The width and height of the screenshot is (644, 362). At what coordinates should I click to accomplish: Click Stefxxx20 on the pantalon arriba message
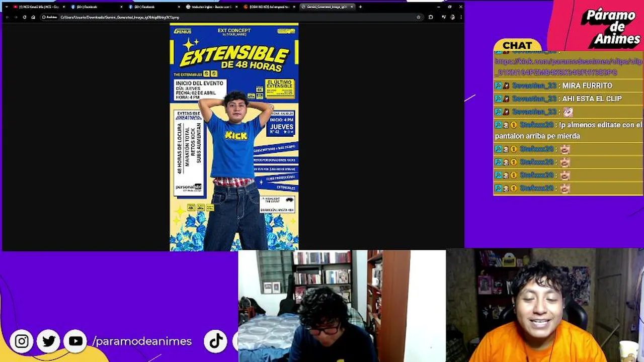pyautogui.click(x=537, y=125)
